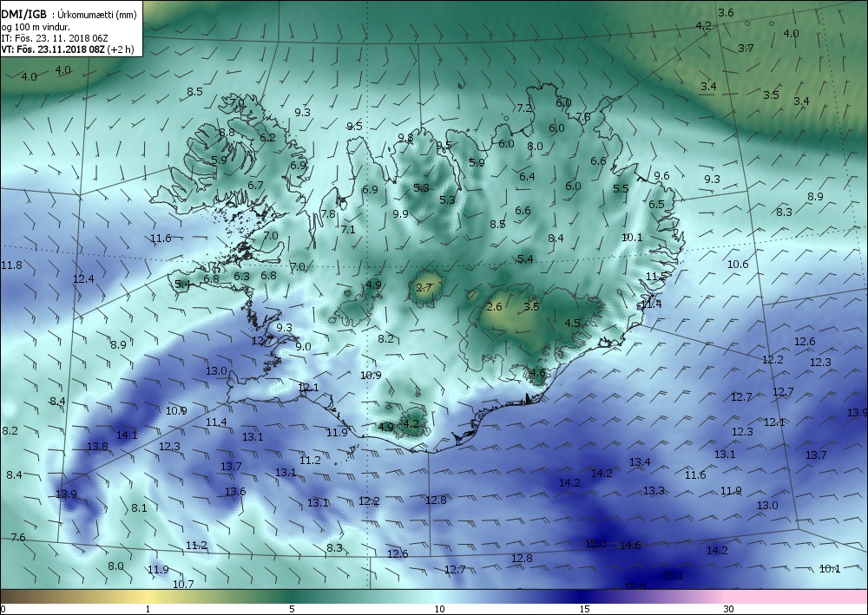The height and width of the screenshot is (615, 868).
Task: Click the 5.5 value in the east
Action: coord(621,188)
